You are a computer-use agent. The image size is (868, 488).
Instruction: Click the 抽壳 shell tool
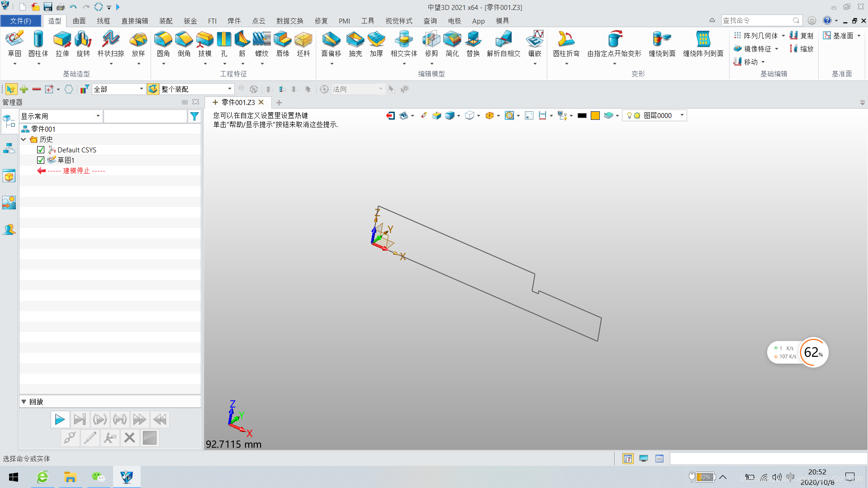tap(356, 44)
